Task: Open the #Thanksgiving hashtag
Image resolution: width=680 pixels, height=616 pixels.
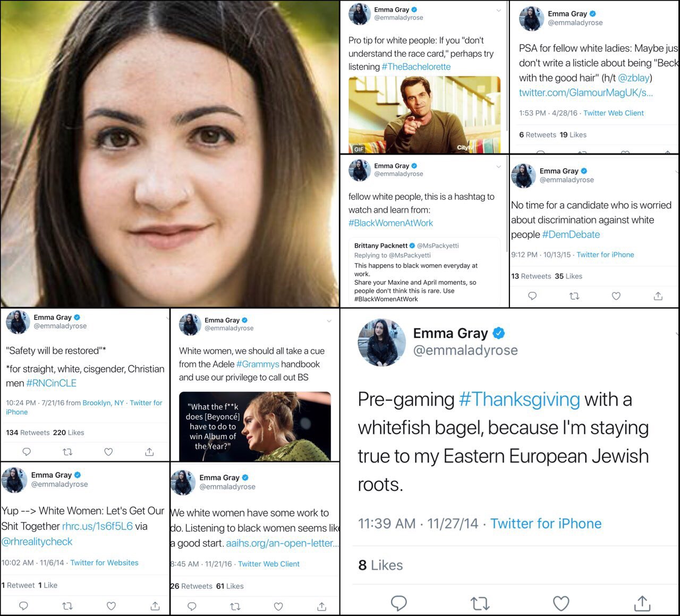Action: tap(519, 399)
